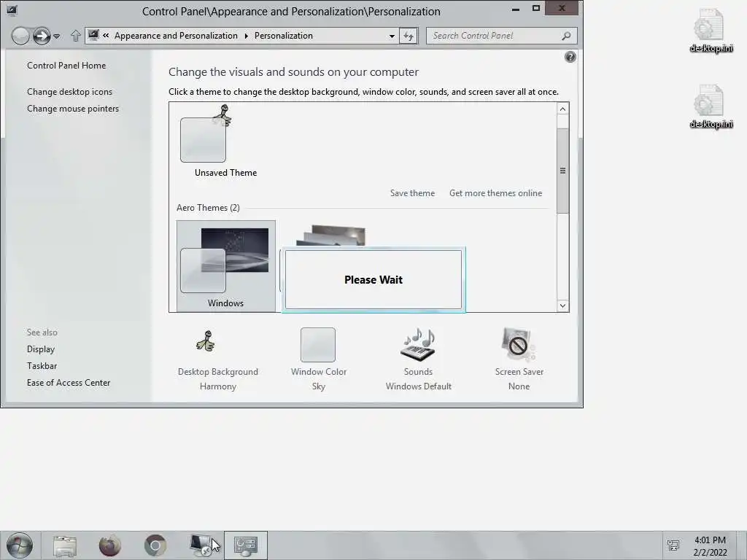The width and height of the screenshot is (747, 560).
Task: Open Sounds Windows Default settings
Action: click(x=418, y=359)
